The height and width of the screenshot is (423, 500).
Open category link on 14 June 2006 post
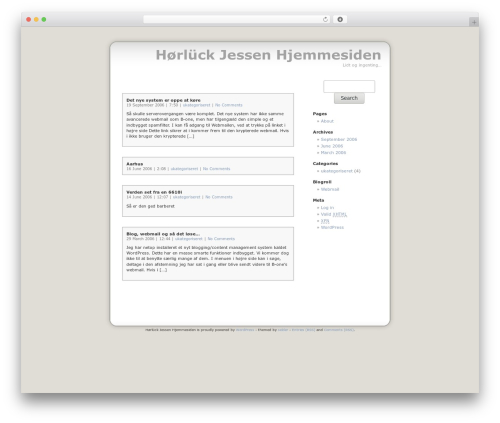187,197
